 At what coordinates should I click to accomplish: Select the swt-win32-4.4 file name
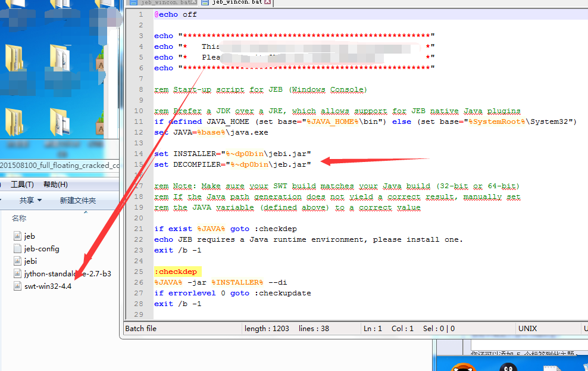[48, 286]
